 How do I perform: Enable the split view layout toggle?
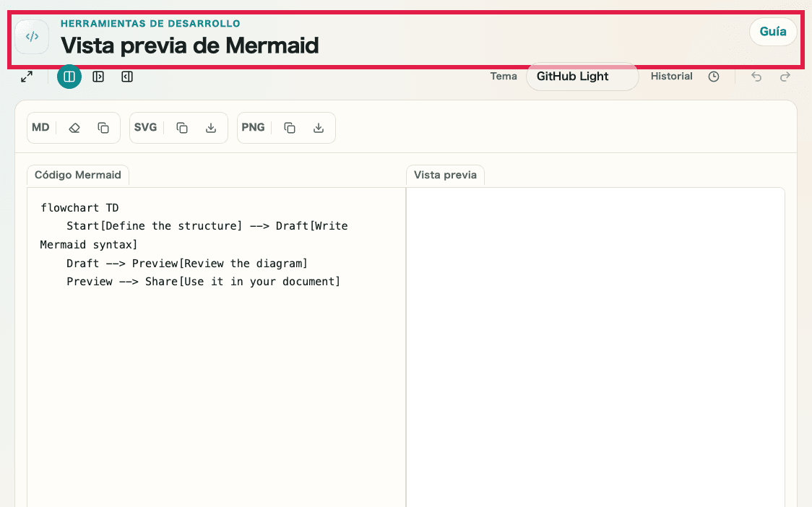69,76
